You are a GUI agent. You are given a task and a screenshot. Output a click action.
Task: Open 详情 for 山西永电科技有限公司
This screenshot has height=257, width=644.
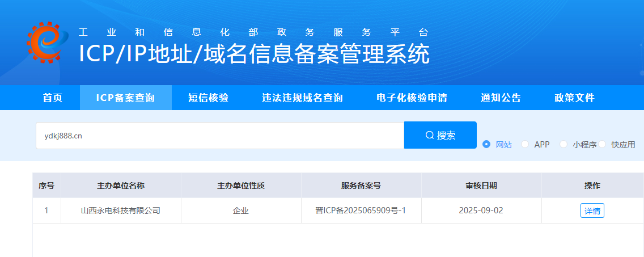pos(592,211)
